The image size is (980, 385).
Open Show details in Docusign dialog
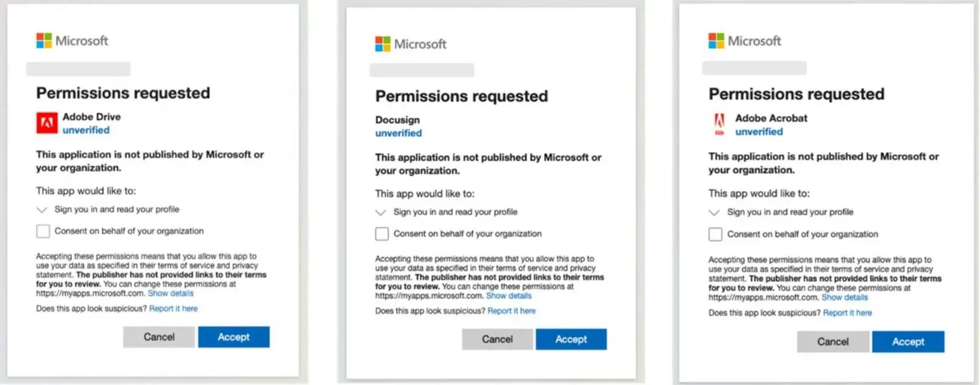coord(508,296)
